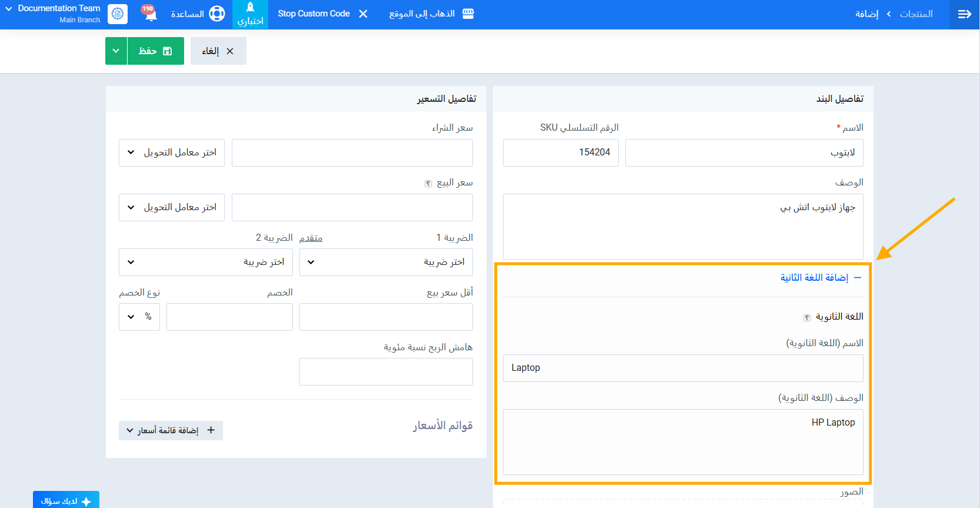Open the نوع الخصم percent dropdown
Viewport: 980px width, 508px height.
[139, 317]
